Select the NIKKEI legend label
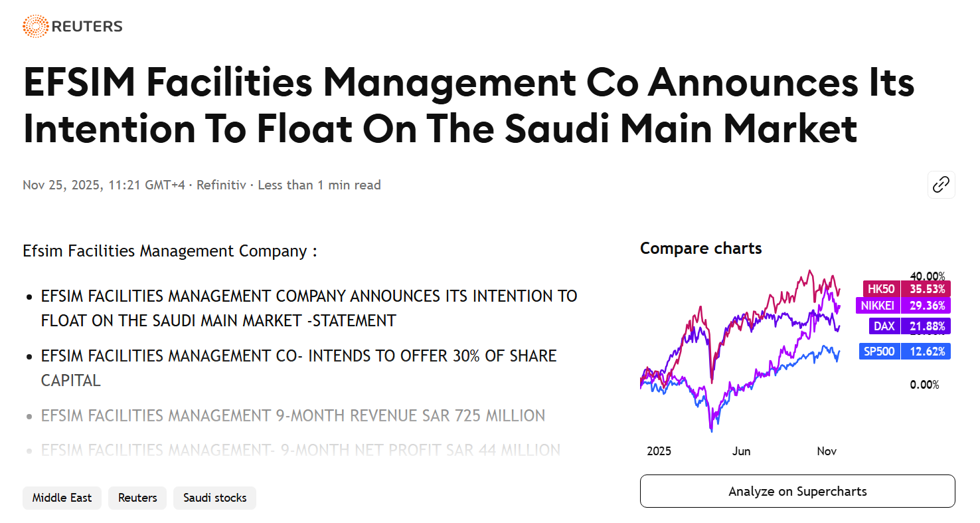This screenshot has width=980, height=523. pyautogui.click(x=878, y=306)
